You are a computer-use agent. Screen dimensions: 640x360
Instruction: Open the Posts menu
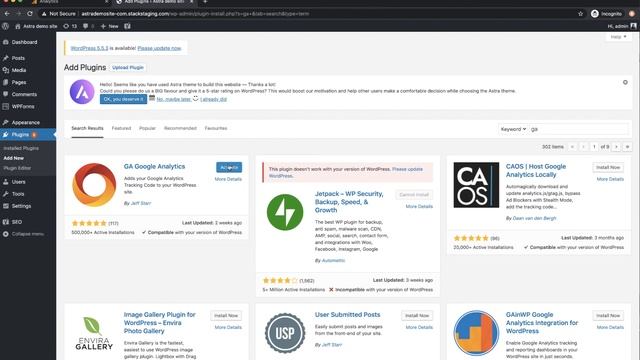point(18,58)
